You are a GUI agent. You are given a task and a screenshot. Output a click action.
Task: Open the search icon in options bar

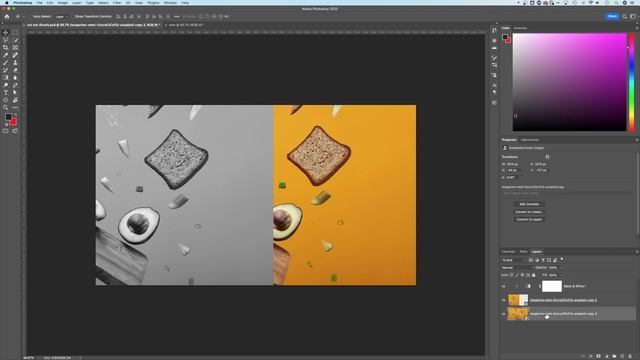click(x=624, y=17)
